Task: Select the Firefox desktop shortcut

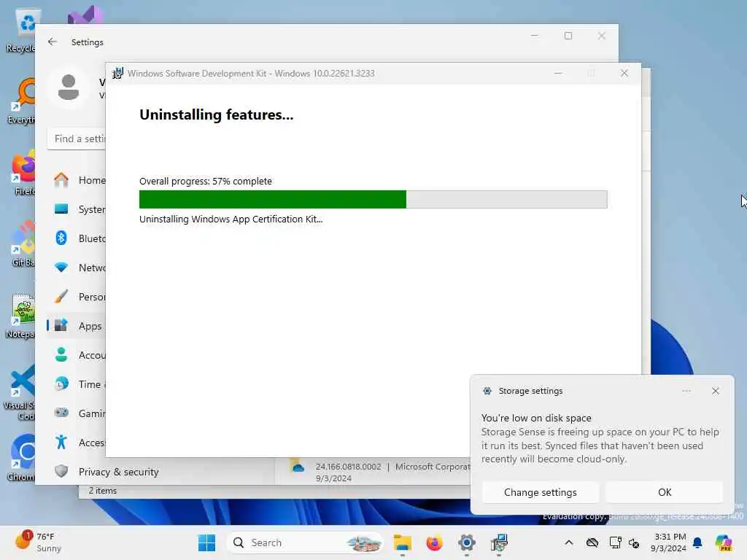Action: pos(23,173)
